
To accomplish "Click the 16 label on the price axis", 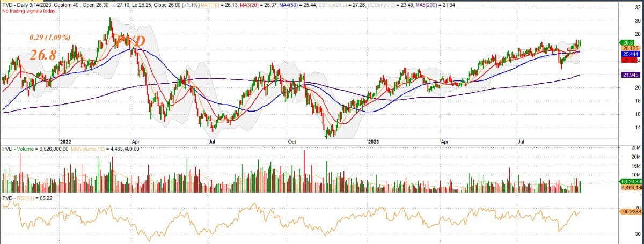I will click(x=636, y=114).
